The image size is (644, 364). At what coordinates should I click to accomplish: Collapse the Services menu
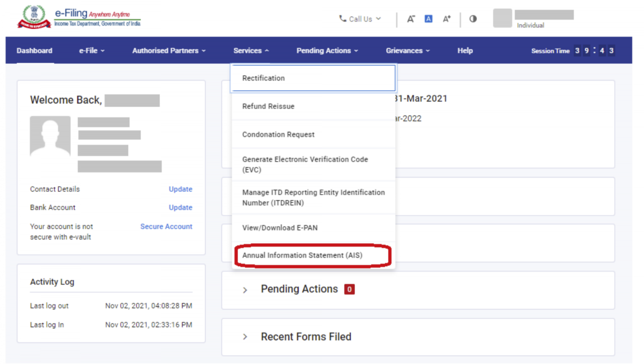[251, 51]
